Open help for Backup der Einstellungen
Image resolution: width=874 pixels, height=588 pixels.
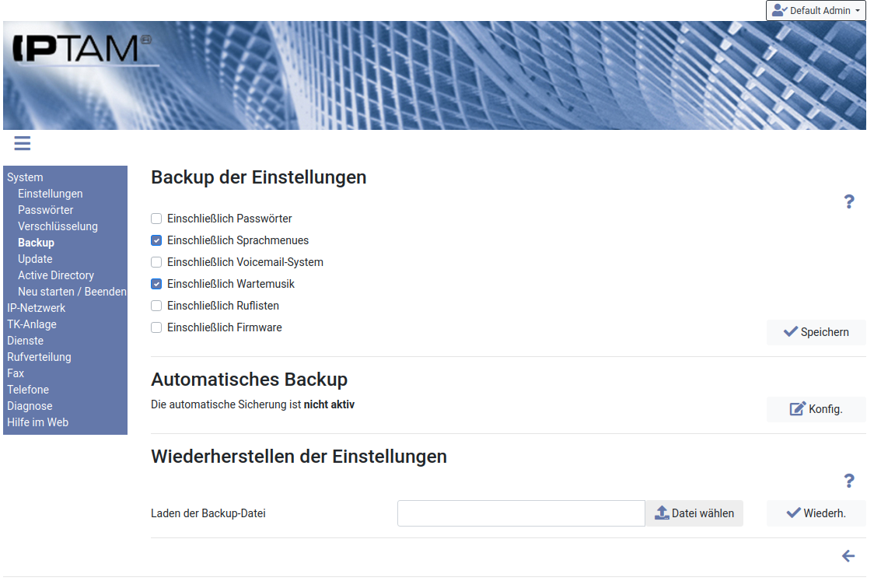[x=849, y=202]
